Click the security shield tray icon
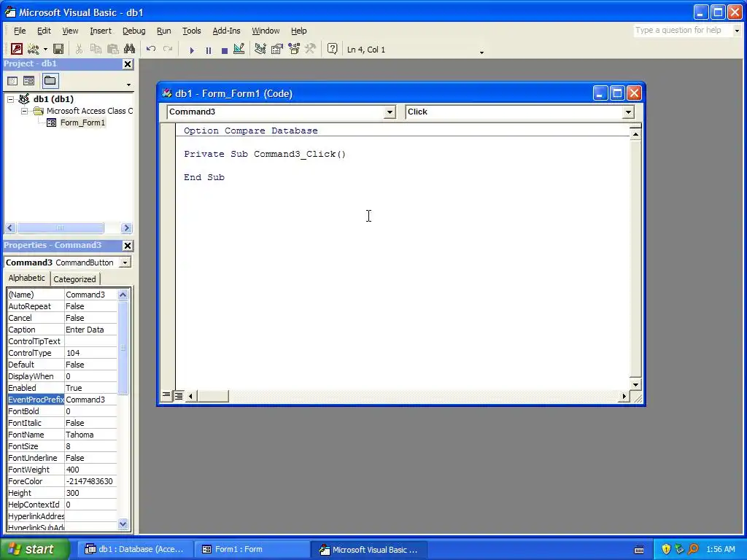 click(x=666, y=549)
